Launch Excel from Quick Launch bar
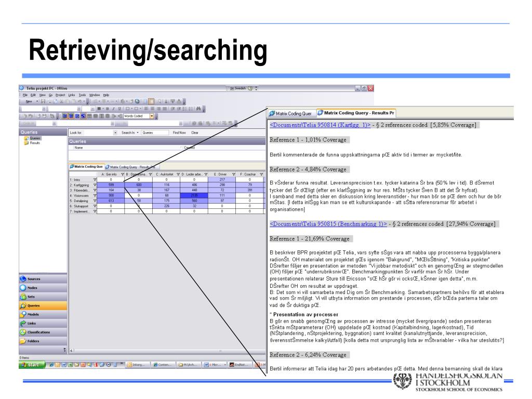The width and height of the screenshot is (532, 399). [70, 365]
